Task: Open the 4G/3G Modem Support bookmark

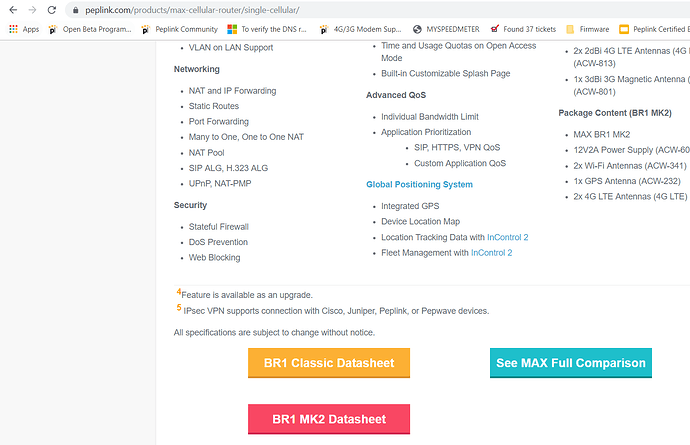Action: coord(360,29)
